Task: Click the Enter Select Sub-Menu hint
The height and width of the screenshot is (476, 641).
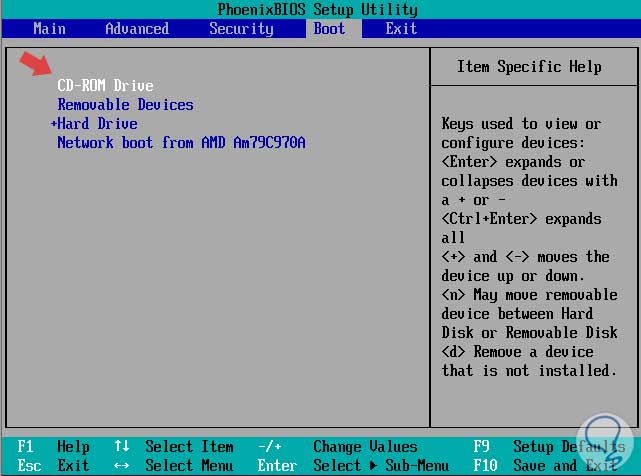Action: pos(353,465)
